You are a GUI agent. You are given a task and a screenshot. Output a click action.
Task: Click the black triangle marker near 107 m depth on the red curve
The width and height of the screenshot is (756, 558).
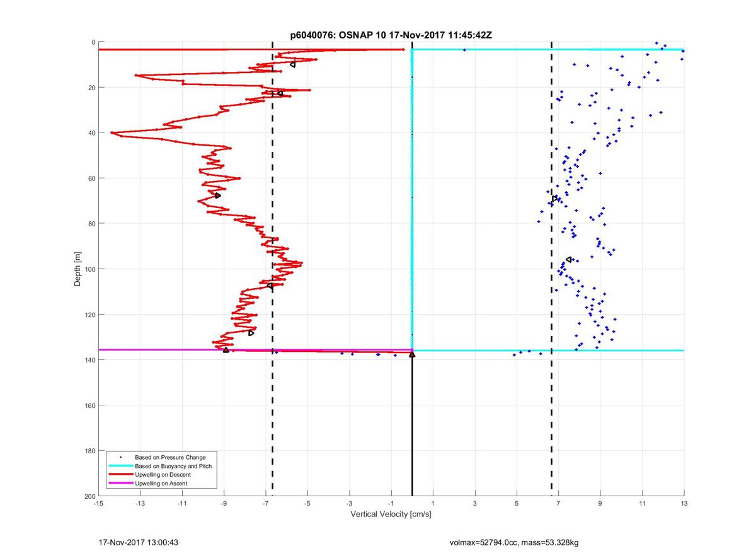pos(270,286)
